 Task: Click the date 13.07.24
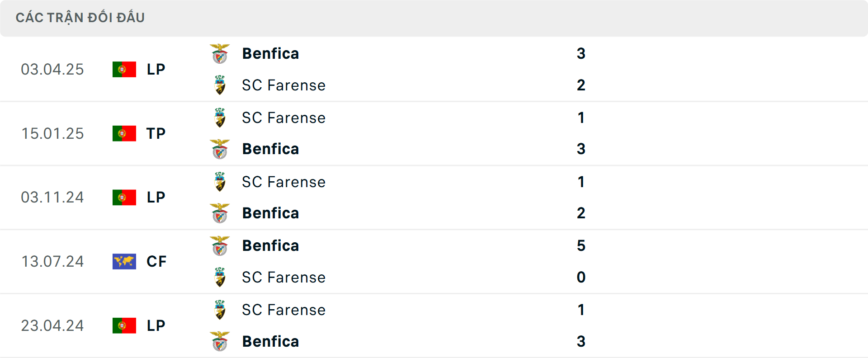52,261
